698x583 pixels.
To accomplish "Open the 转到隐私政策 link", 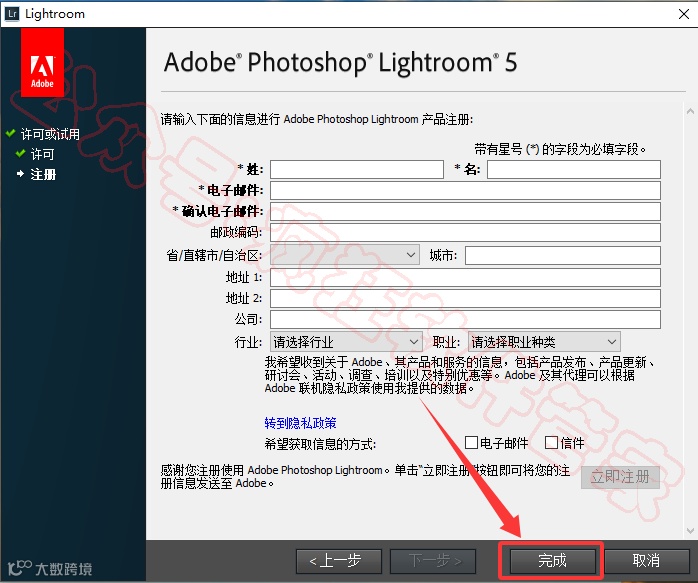I will tap(300, 423).
